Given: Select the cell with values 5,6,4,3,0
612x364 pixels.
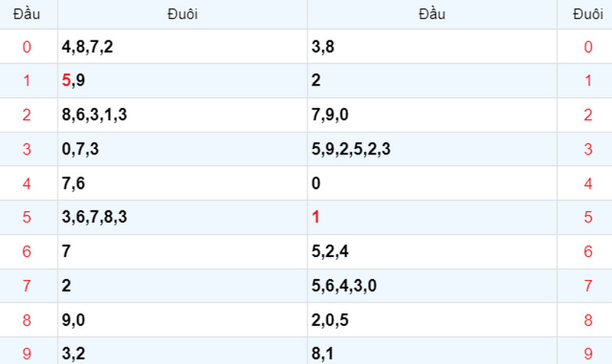Looking at the screenshot, I should 432,285.
